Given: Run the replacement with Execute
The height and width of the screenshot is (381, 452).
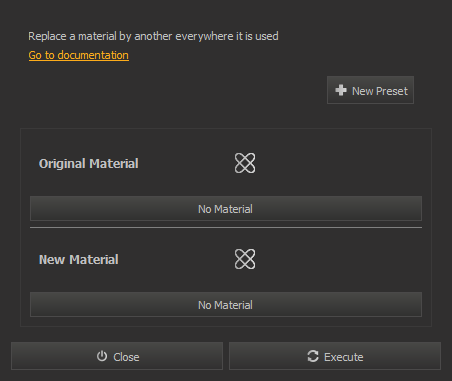Looking at the screenshot, I should tap(335, 356).
